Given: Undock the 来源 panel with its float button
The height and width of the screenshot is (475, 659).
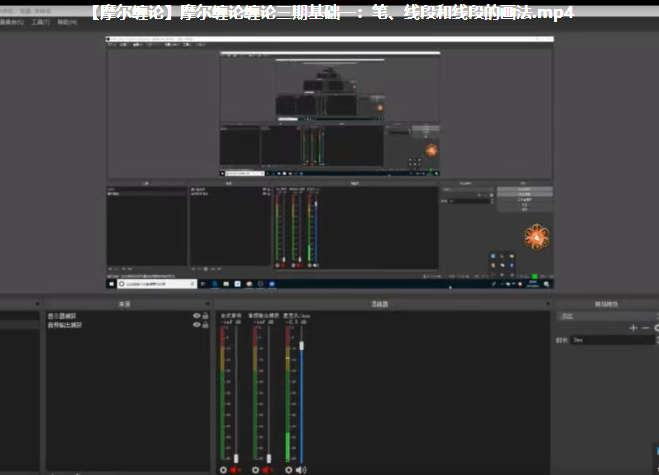Looking at the screenshot, I should tap(207, 303).
